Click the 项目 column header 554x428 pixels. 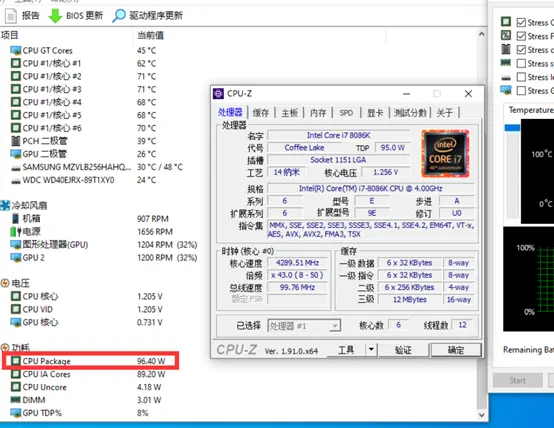tap(10, 35)
